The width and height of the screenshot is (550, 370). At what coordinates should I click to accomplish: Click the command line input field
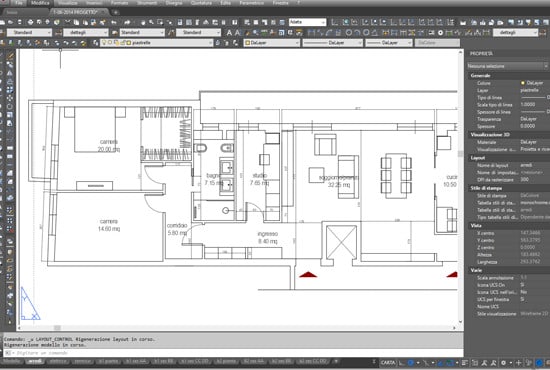(233, 353)
